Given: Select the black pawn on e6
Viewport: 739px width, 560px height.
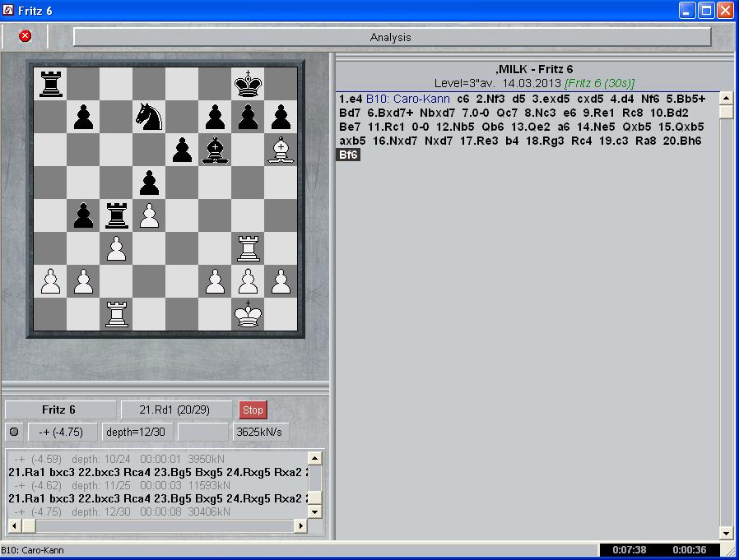Looking at the screenshot, I should (x=182, y=150).
